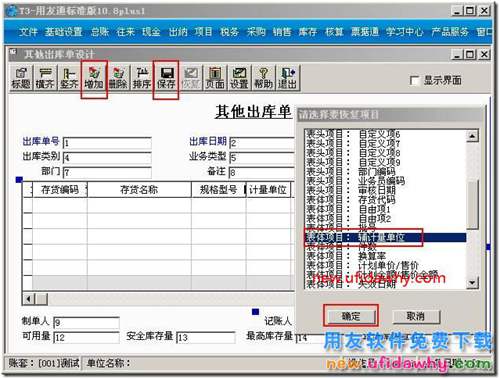
Task: Select the 横齐 horizontal align tool
Action: point(45,78)
